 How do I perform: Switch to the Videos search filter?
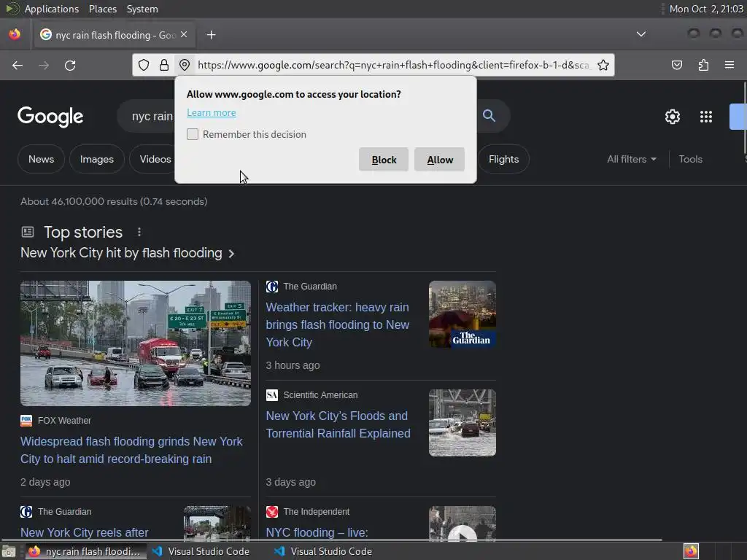click(152, 159)
